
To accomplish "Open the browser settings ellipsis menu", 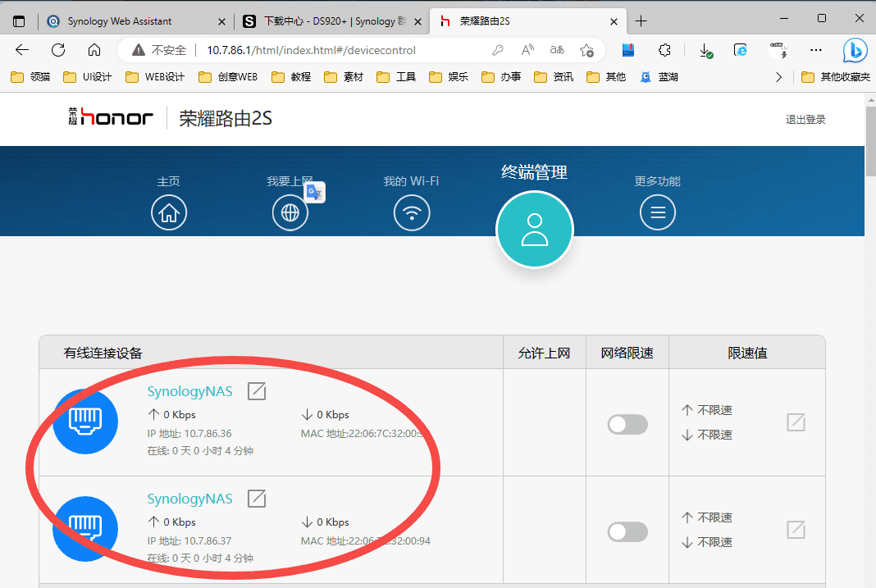I will point(815,50).
